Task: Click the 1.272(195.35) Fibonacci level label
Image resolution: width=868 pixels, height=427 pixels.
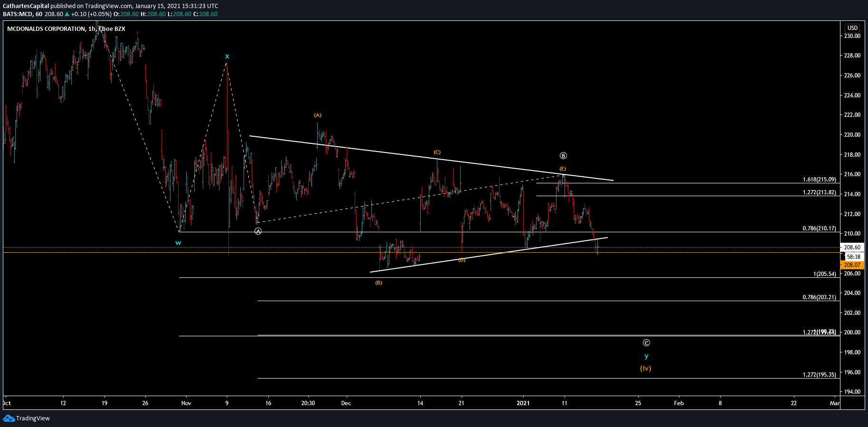Action: (820, 375)
